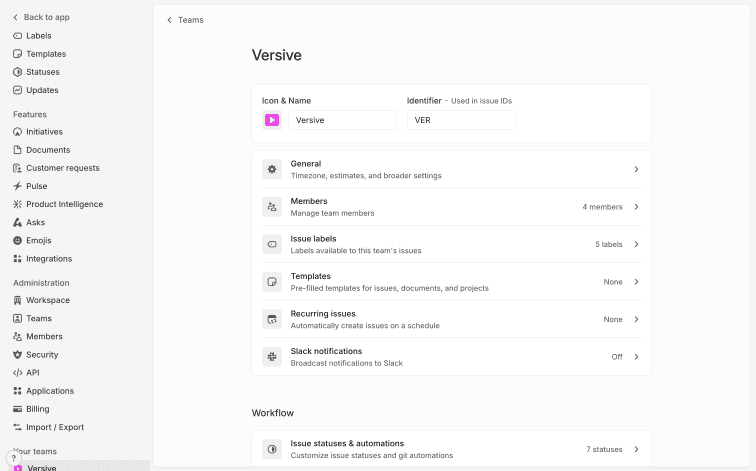Click the pink Versive team icon
756x471 pixels.
tap(272, 120)
